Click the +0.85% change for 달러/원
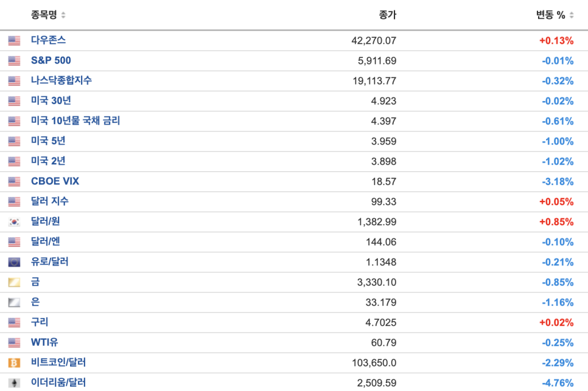The image size is (588, 391). coord(556,222)
